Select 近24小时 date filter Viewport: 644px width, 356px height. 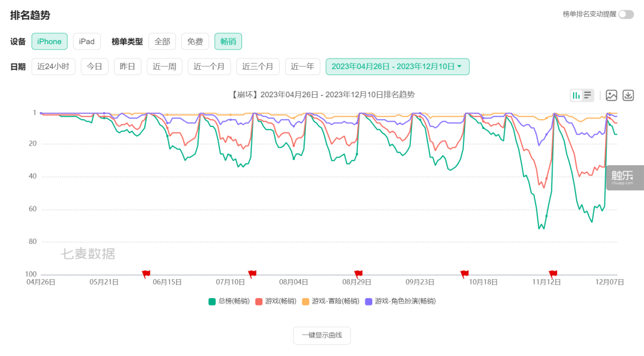click(x=54, y=67)
